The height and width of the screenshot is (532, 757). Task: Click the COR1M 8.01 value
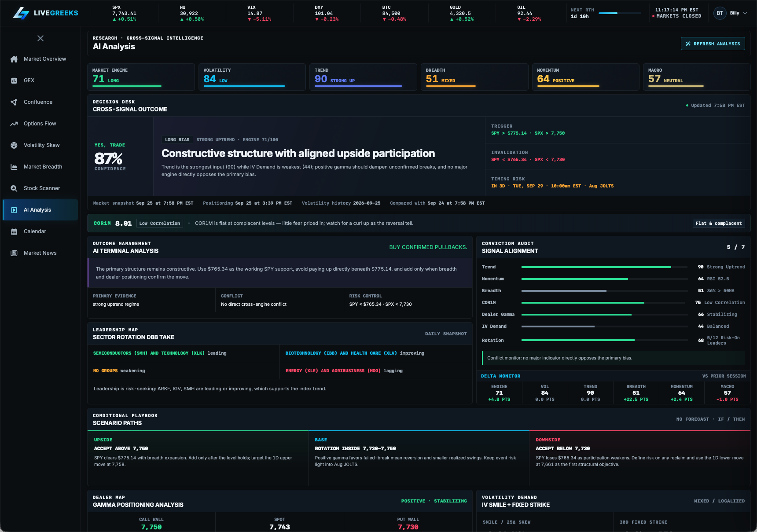click(124, 224)
